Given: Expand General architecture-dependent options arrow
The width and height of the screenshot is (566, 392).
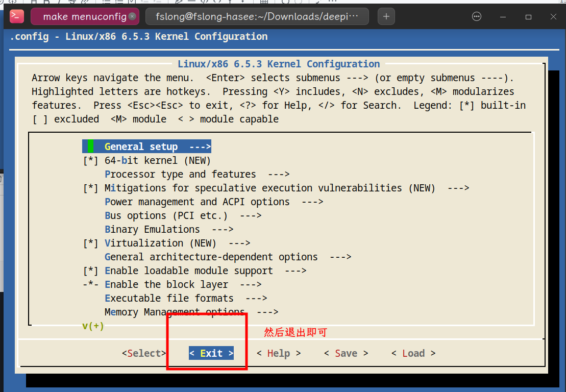Looking at the screenshot, I should click(x=340, y=257).
